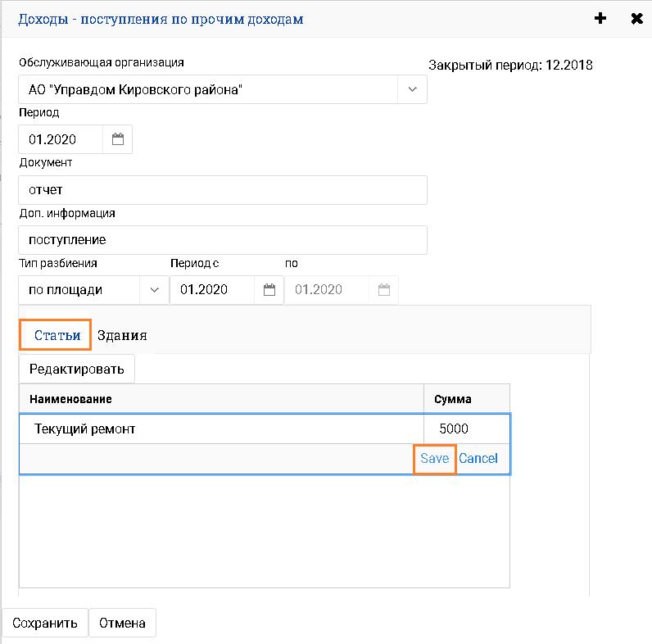The image size is (652, 644).
Task: Open the calendar picker for the Период field
Action: [118, 139]
